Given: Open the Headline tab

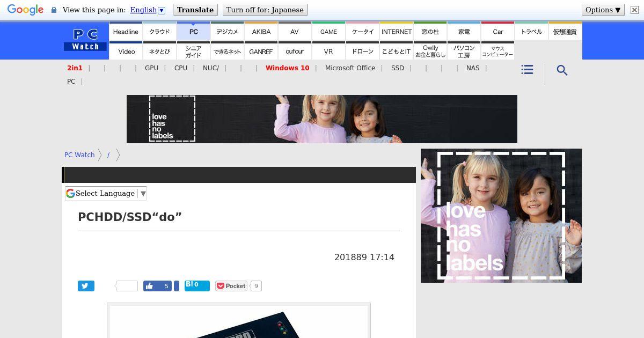Looking at the screenshot, I should pyautogui.click(x=126, y=32).
